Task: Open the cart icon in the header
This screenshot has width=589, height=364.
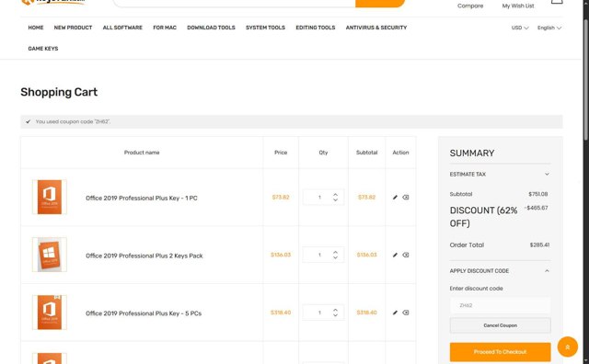Action: (557, 2)
